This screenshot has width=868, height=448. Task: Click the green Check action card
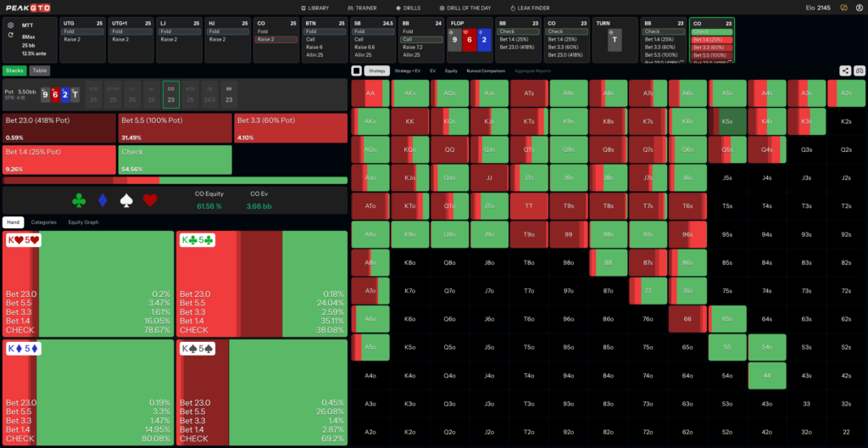[175, 160]
